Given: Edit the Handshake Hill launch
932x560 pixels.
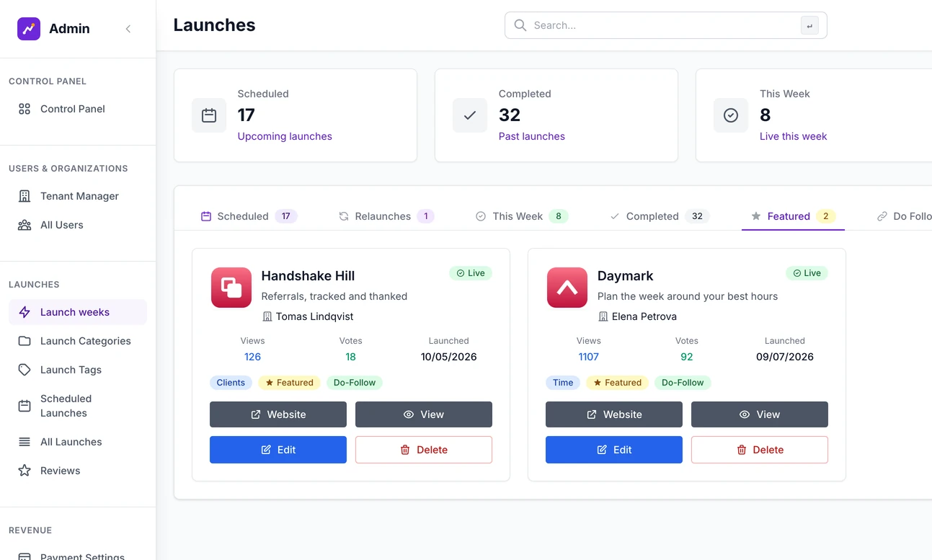Looking at the screenshot, I should click(278, 450).
